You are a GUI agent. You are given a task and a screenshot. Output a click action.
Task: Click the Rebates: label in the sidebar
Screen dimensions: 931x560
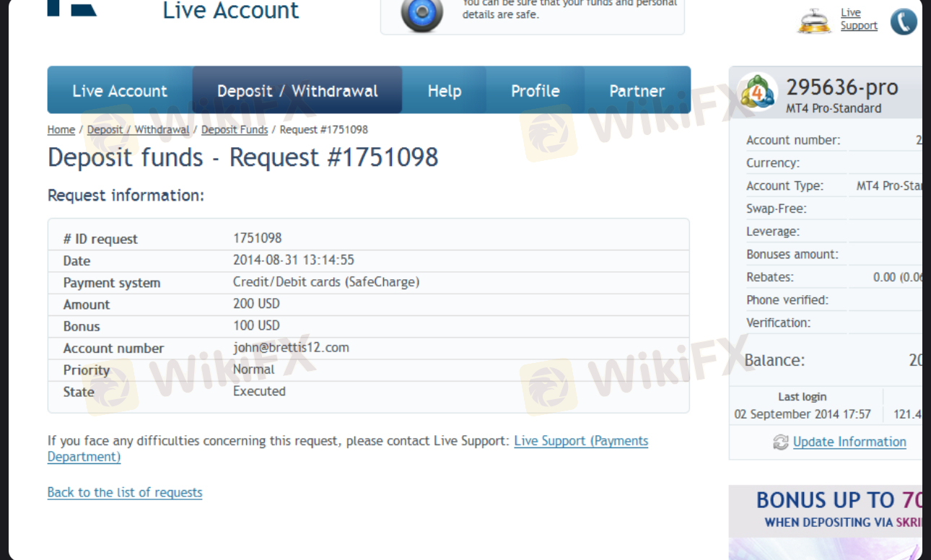tap(770, 277)
